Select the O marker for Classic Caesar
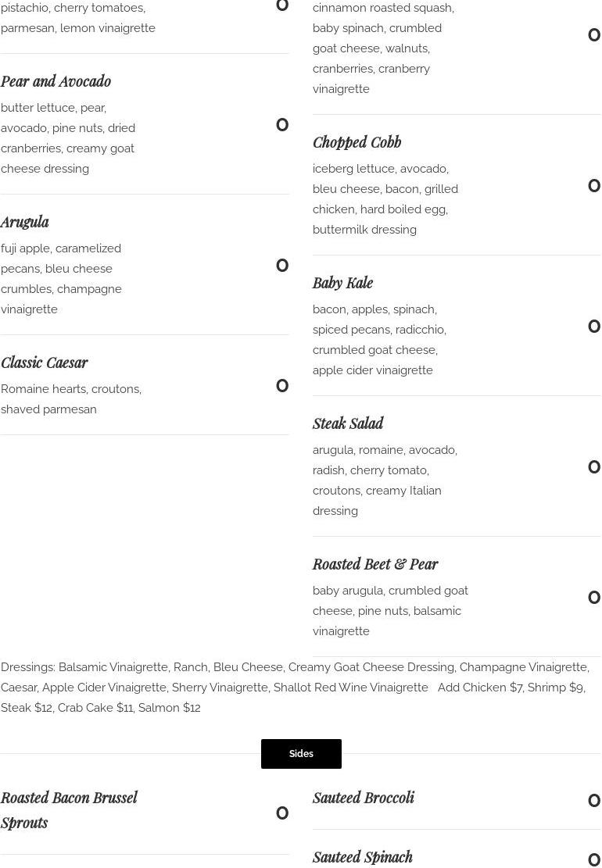Image resolution: width=602 pixels, height=868 pixels. [282, 386]
